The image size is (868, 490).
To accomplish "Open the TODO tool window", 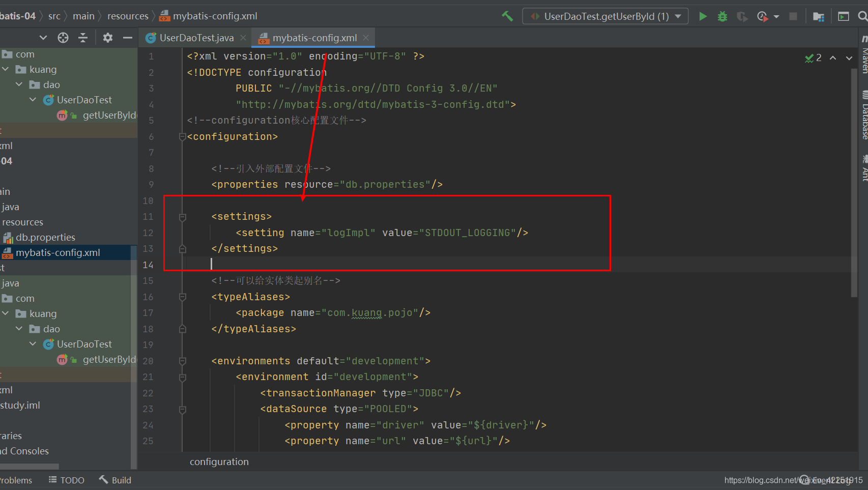I will (x=67, y=480).
